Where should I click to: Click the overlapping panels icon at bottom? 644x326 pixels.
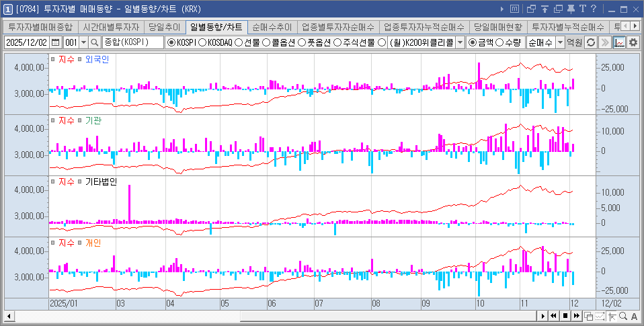click(x=589, y=316)
